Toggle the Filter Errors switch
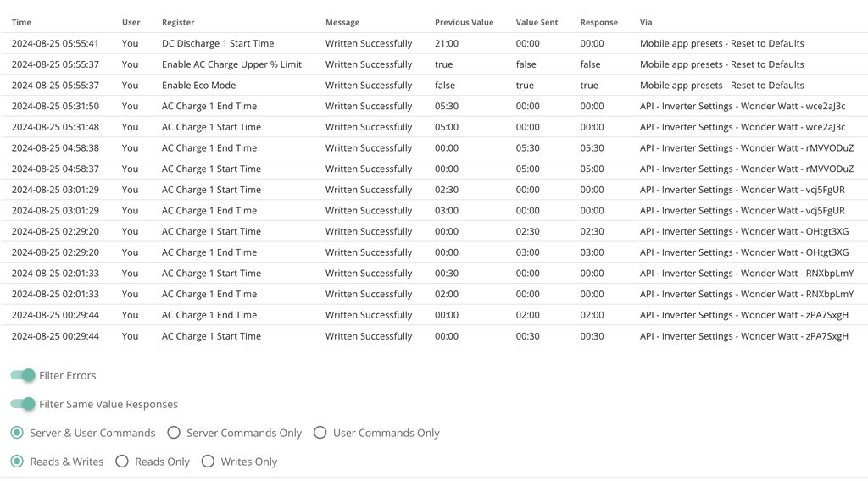Screen dimensions: 868x481 pyautogui.click(x=24, y=375)
